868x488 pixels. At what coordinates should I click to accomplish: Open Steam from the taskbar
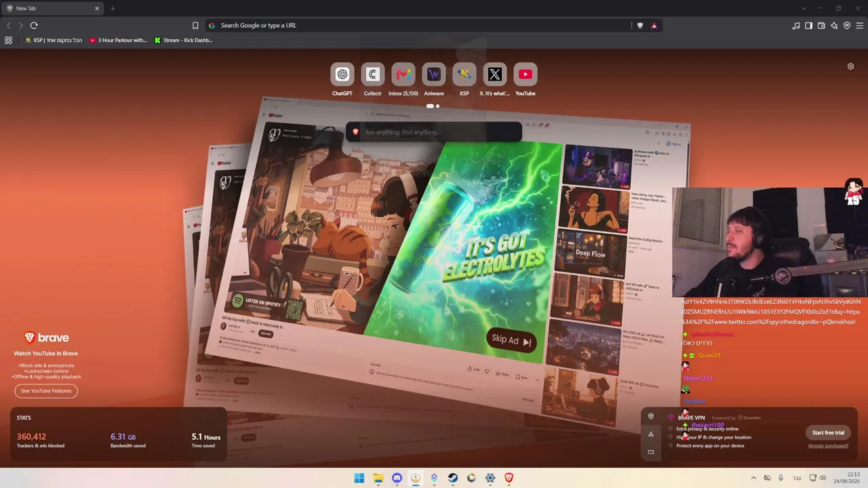pyautogui.click(x=453, y=479)
